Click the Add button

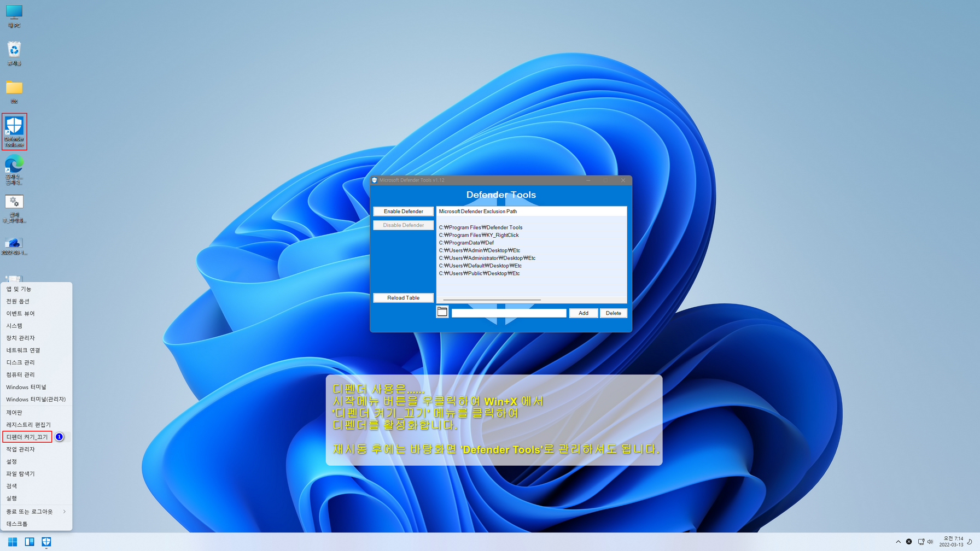click(x=583, y=313)
